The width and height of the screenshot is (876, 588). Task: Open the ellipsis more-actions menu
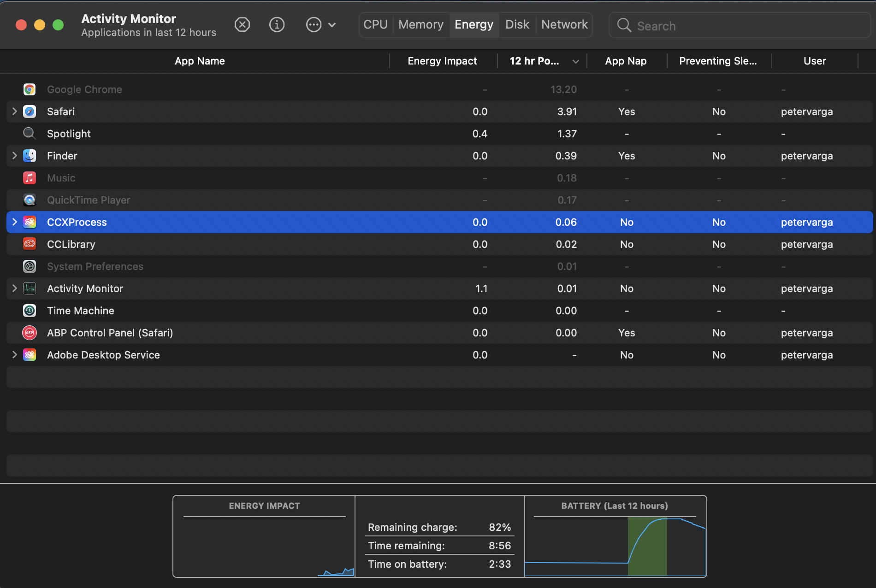tap(321, 24)
